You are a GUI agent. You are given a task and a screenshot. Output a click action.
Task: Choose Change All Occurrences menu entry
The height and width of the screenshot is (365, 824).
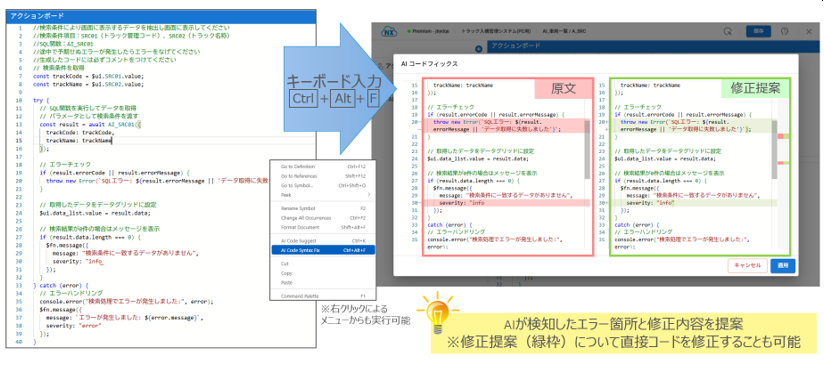coord(323,217)
